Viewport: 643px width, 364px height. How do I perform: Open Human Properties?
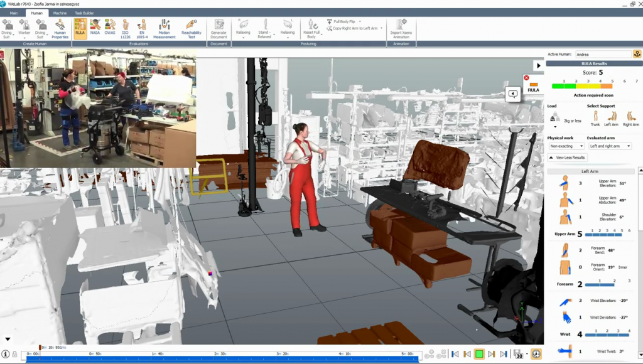pyautogui.click(x=60, y=29)
